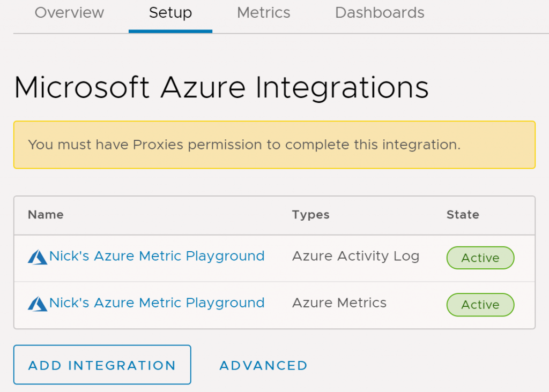Click the Name column header
The width and height of the screenshot is (549, 392).
(x=46, y=214)
